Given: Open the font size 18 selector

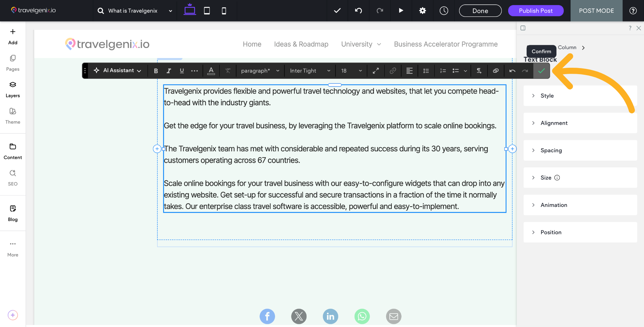Looking at the screenshot, I should tap(351, 70).
